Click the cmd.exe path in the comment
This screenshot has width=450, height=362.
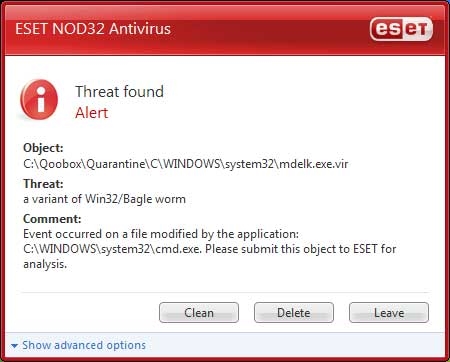[113, 249]
